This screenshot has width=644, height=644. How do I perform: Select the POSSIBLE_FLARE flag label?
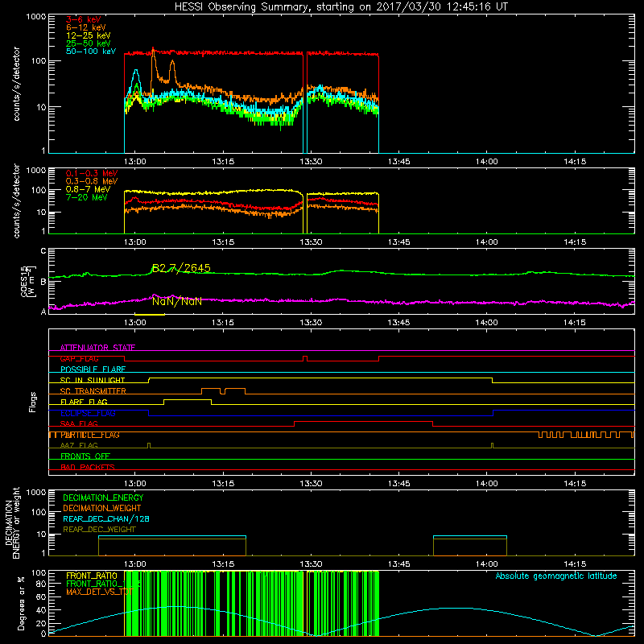click(93, 369)
